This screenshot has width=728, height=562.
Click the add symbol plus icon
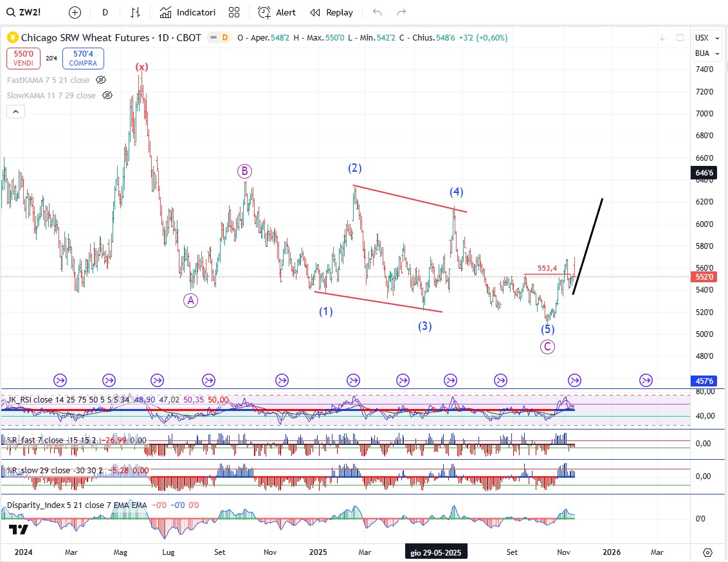point(75,12)
